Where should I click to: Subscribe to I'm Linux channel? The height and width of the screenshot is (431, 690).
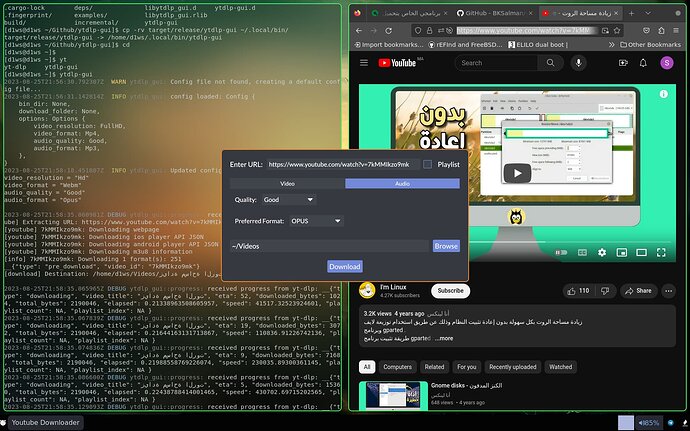click(451, 291)
